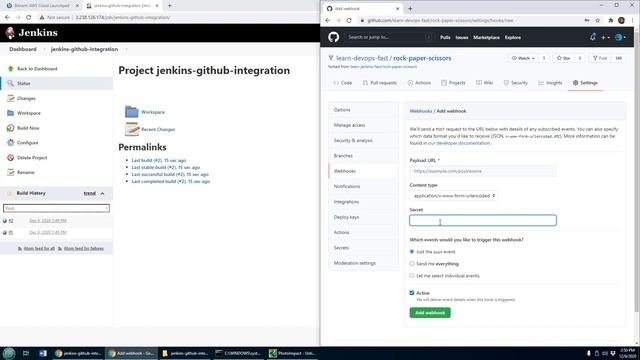640x360 pixels.
Task: Open Back to Dashboard in Jenkins sidebar
Action: [37, 69]
